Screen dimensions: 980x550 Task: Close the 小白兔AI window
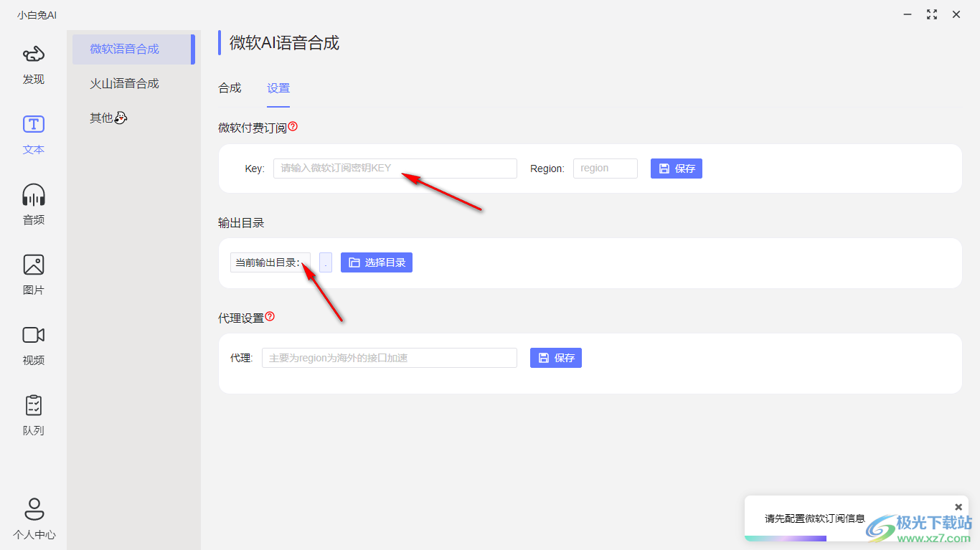pos(956,14)
